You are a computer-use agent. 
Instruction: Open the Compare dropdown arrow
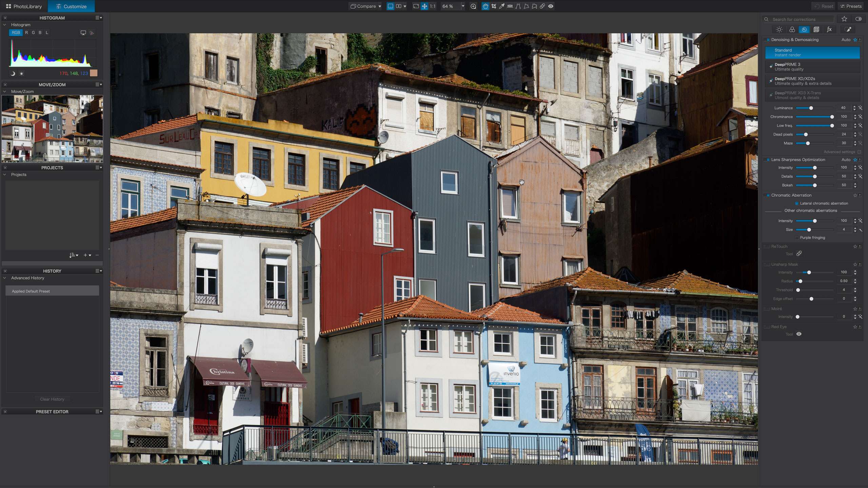point(380,6)
